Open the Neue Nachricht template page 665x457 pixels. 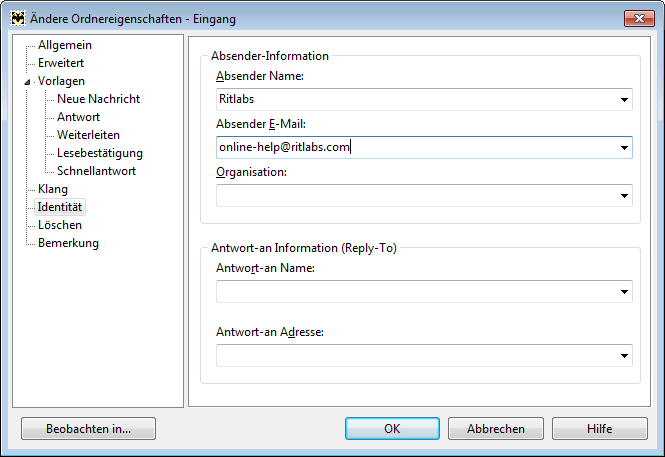pos(98,99)
